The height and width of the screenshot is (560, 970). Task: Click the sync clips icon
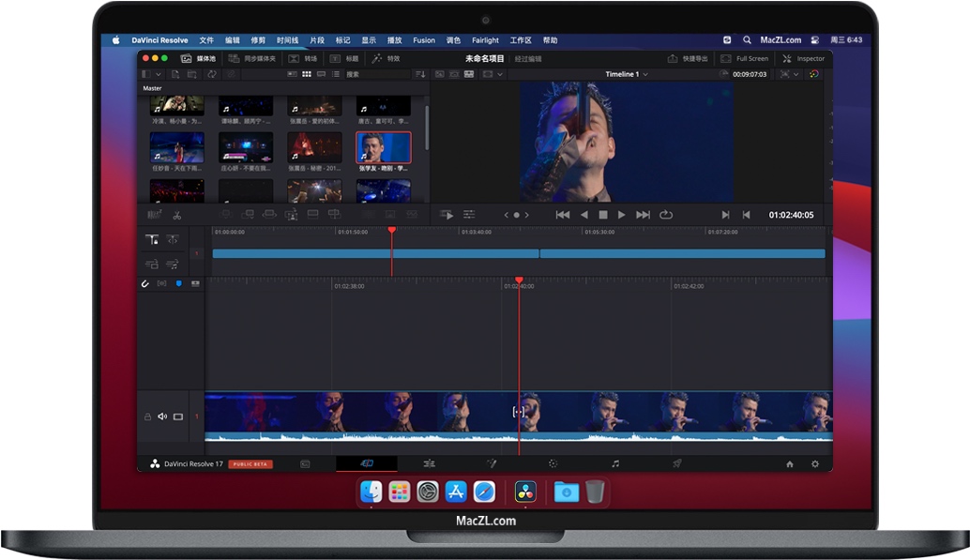[x=212, y=74]
